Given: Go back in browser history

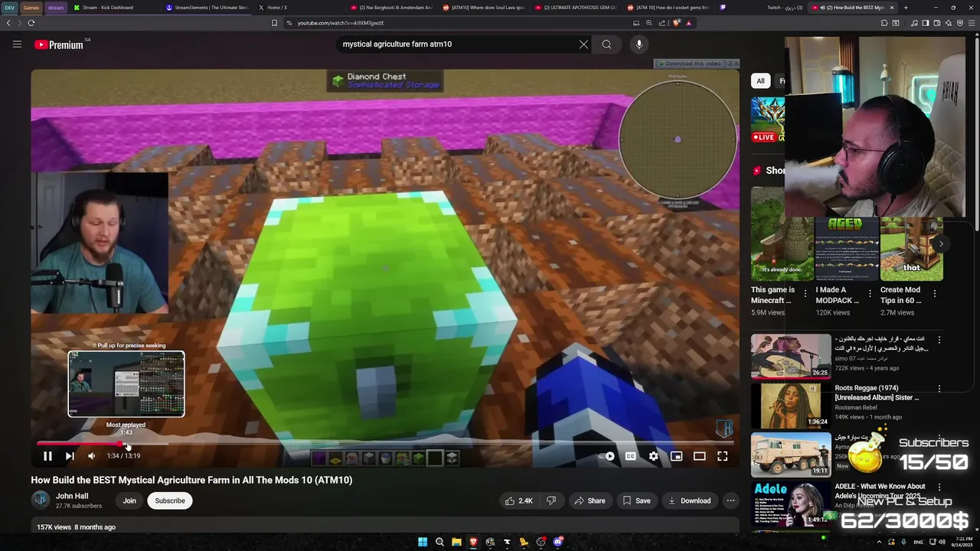Looking at the screenshot, I should click(8, 23).
